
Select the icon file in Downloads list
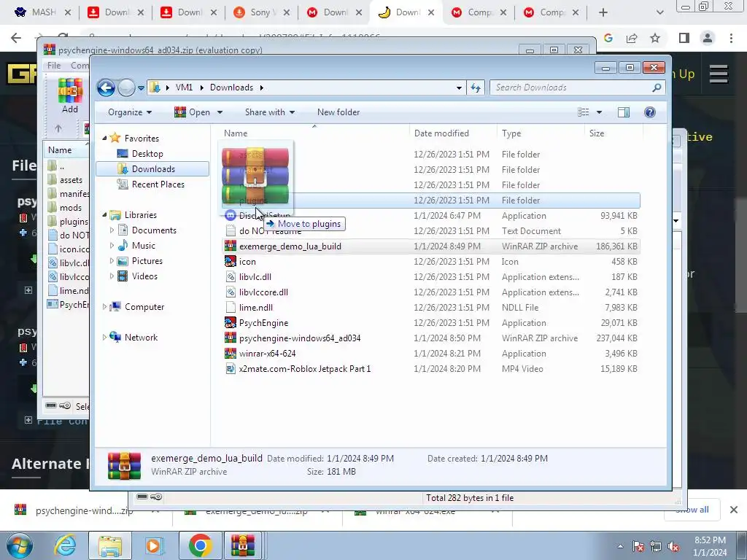tap(247, 262)
